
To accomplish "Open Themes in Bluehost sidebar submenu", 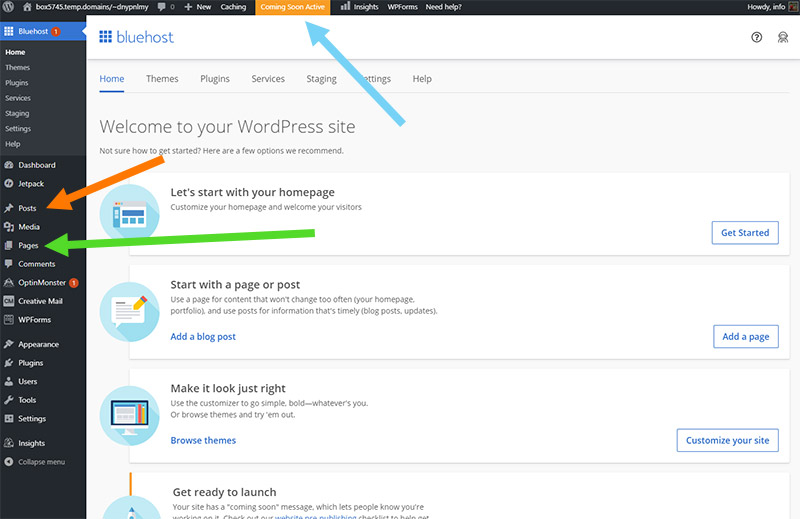I will pyautogui.click(x=17, y=67).
